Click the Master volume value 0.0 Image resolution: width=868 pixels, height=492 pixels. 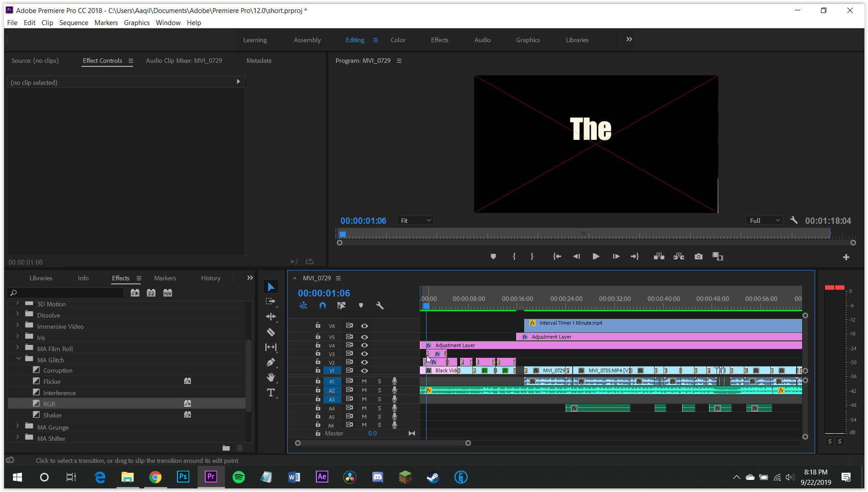372,433
